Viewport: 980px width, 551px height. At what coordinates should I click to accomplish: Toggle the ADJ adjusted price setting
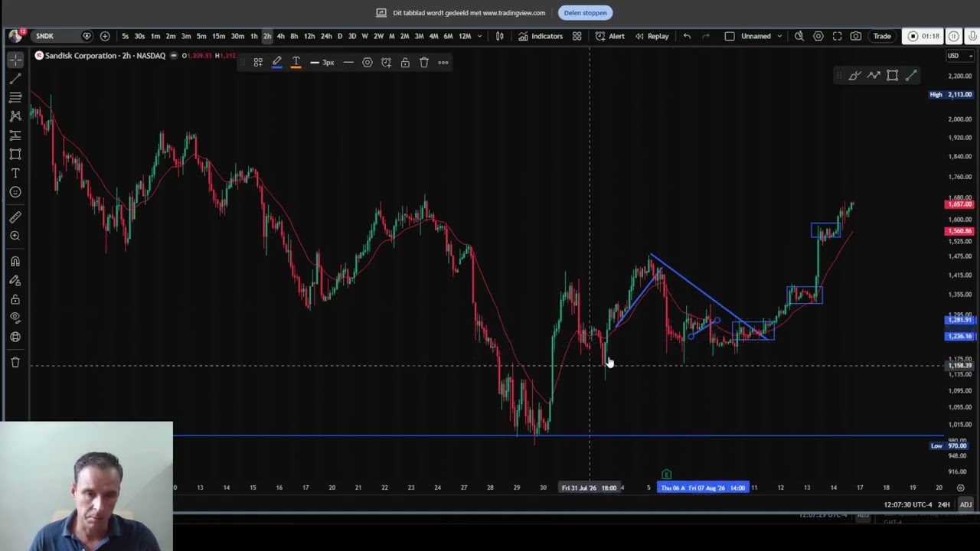(x=965, y=504)
